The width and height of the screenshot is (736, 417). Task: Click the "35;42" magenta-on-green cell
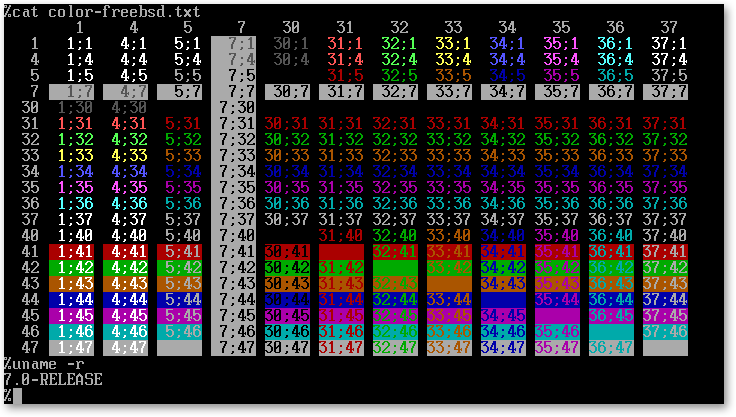click(557, 268)
